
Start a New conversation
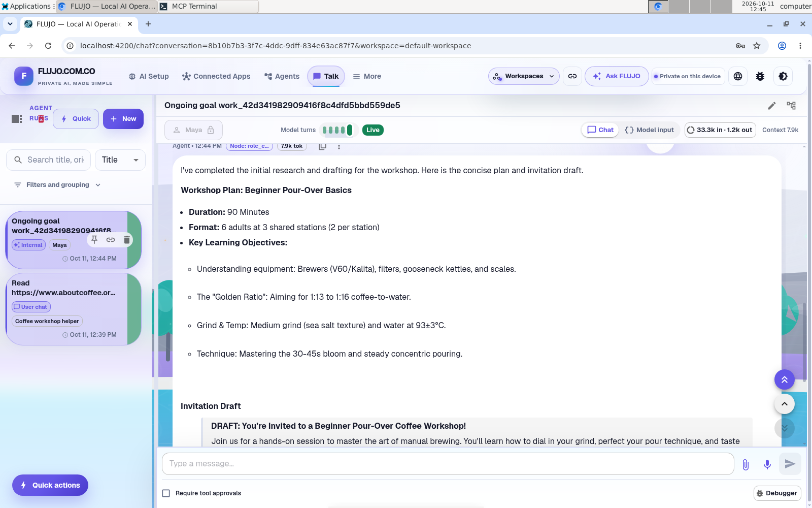tap(123, 119)
